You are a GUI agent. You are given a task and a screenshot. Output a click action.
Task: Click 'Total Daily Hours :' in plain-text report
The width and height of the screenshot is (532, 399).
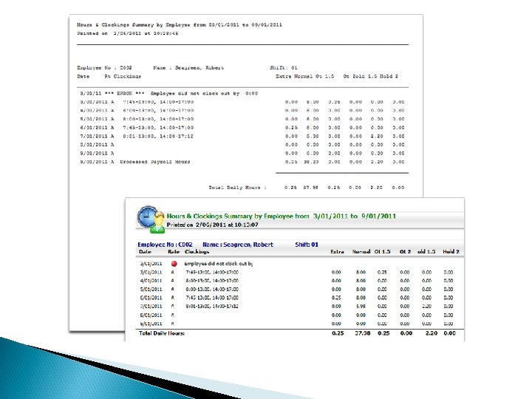(237, 187)
